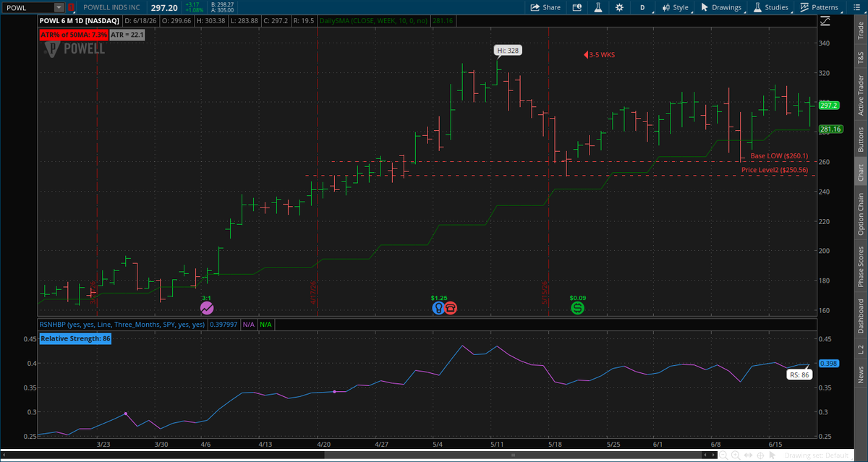
Task: Click the Price Level2 ($250.56) line label
Action: pyautogui.click(x=775, y=170)
